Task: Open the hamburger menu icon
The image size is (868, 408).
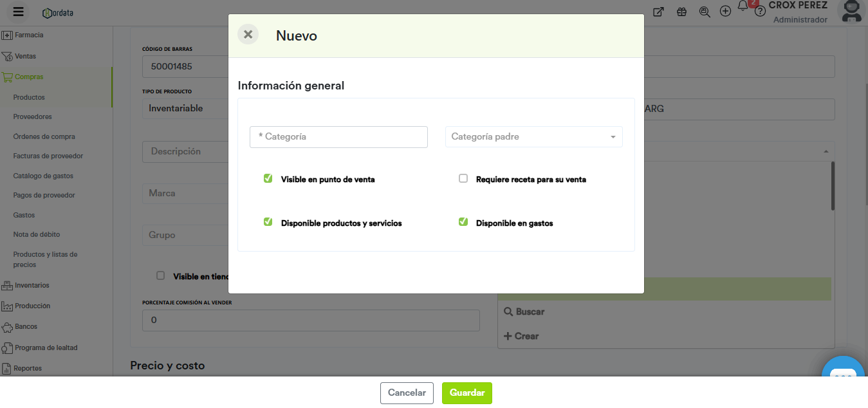Action: point(18,12)
